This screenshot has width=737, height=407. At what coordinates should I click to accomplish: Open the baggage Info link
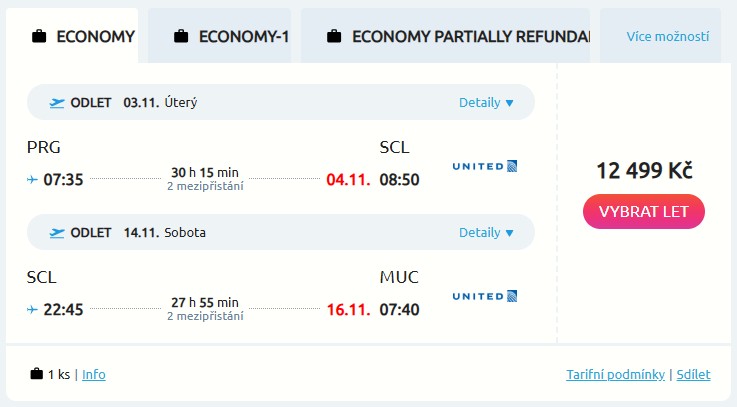pos(93,375)
